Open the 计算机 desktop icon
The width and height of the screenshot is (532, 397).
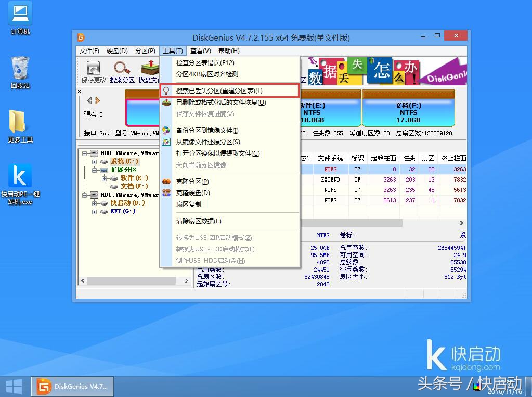point(19,17)
